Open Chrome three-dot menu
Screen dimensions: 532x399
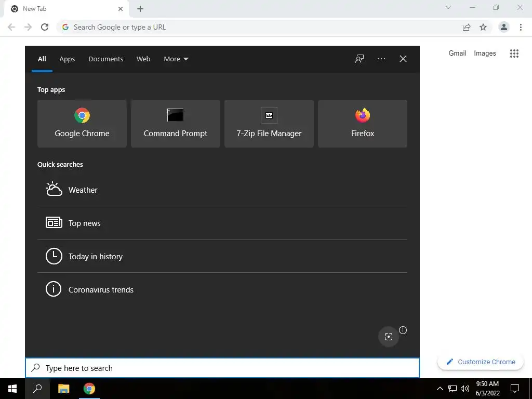click(x=521, y=27)
